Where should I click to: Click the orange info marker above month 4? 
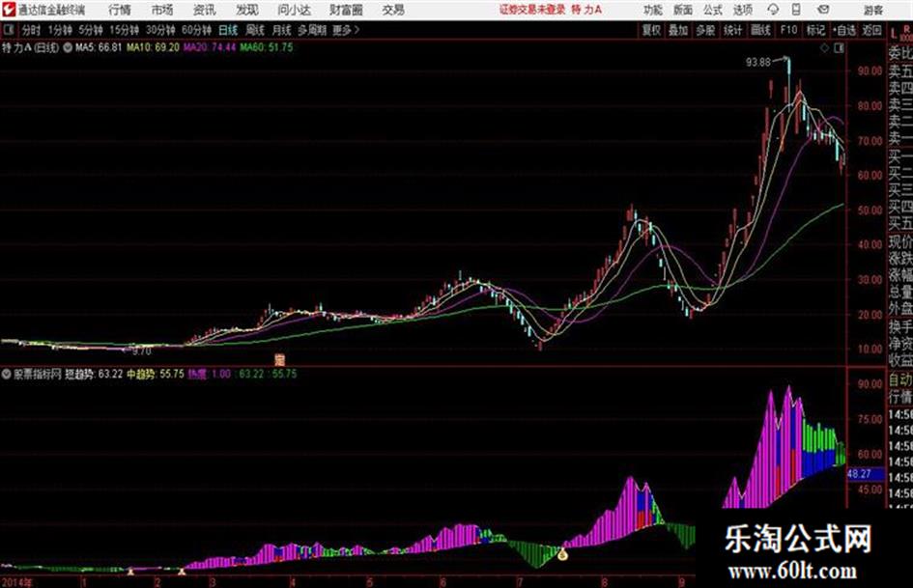279,360
